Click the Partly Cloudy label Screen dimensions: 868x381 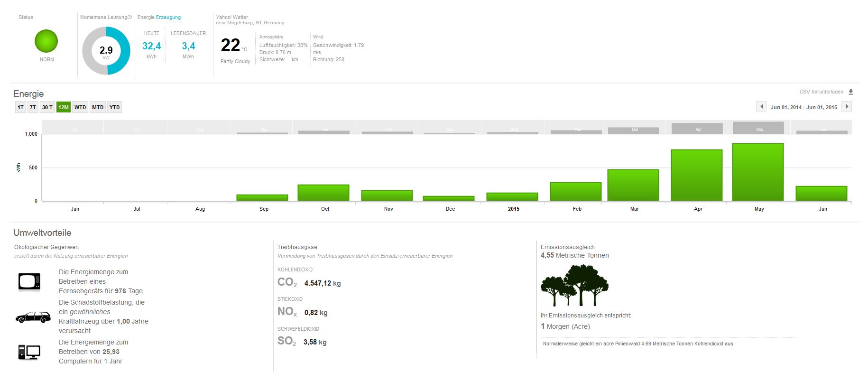[235, 61]
